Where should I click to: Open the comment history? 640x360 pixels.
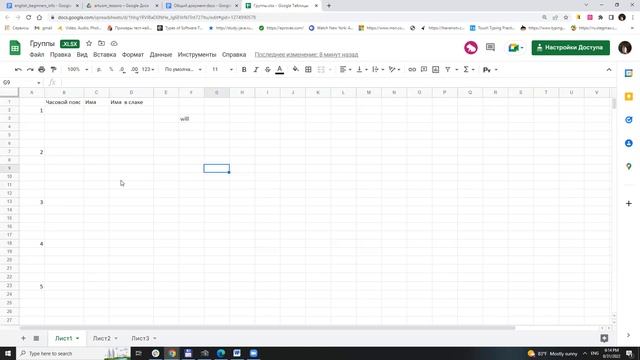coord(490,47)
